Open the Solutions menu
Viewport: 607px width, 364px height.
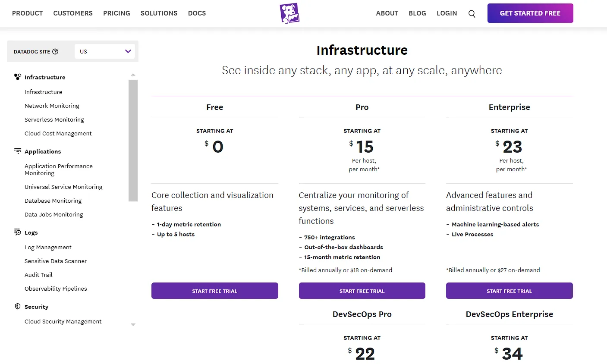159,13
